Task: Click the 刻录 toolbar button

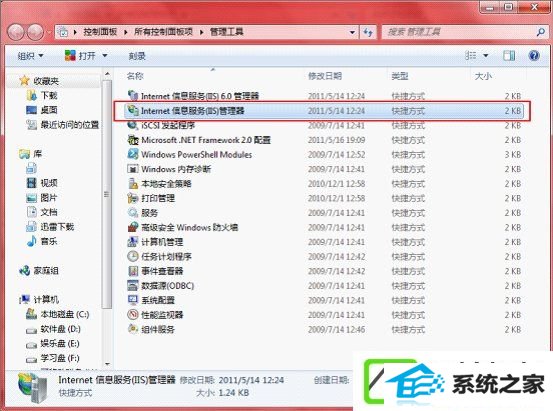Action: 137,56
